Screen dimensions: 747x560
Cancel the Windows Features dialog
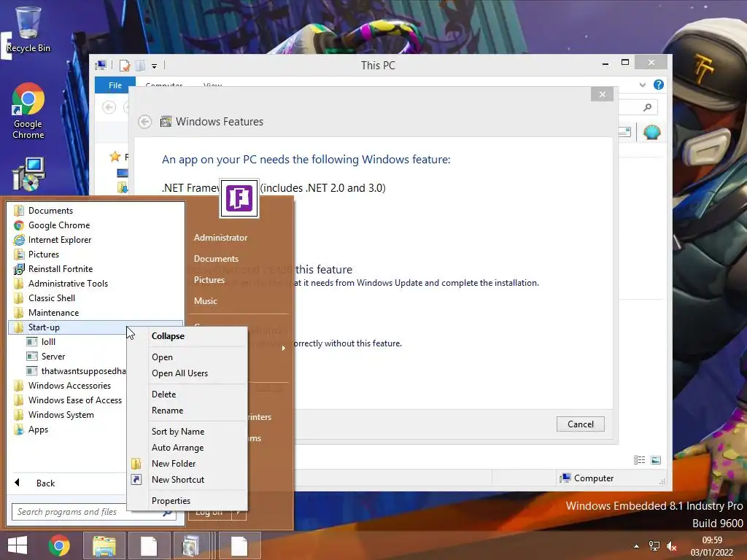pyautogui.click(x=580, y=424)
